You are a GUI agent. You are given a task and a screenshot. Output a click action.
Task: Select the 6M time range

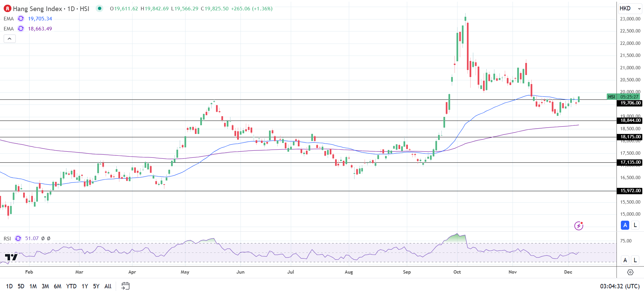pos(58,286)
